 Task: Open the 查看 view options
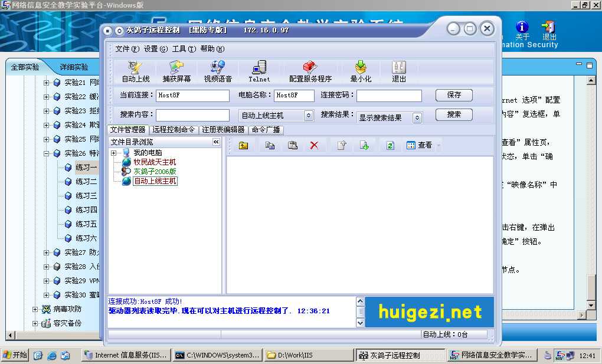(x=420, y=145)
